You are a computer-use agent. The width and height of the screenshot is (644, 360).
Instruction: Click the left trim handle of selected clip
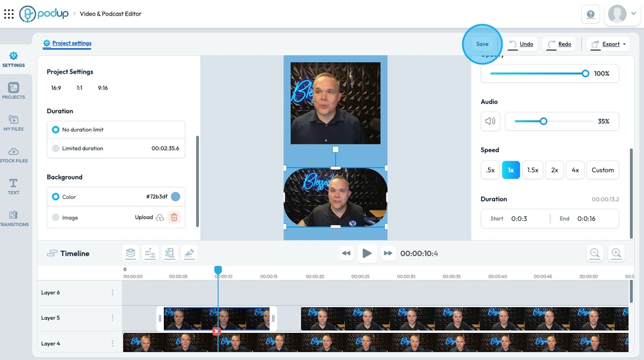tap(160, 319)
